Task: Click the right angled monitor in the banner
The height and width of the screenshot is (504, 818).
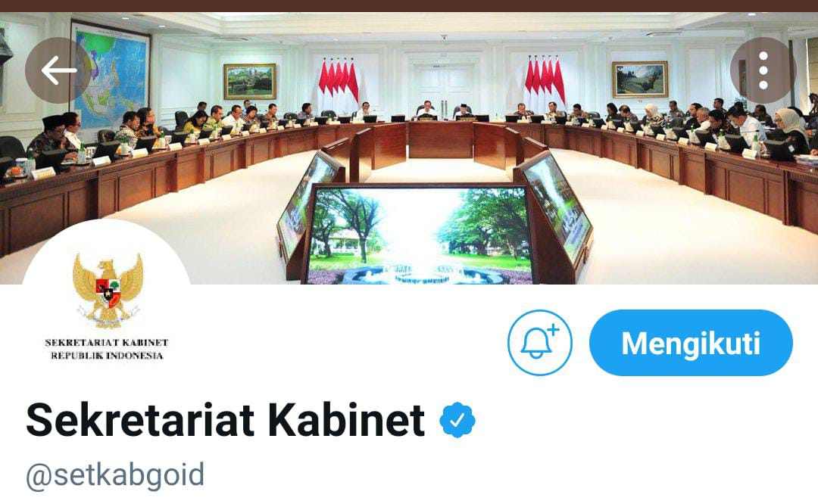Action: tap(554, 210)
